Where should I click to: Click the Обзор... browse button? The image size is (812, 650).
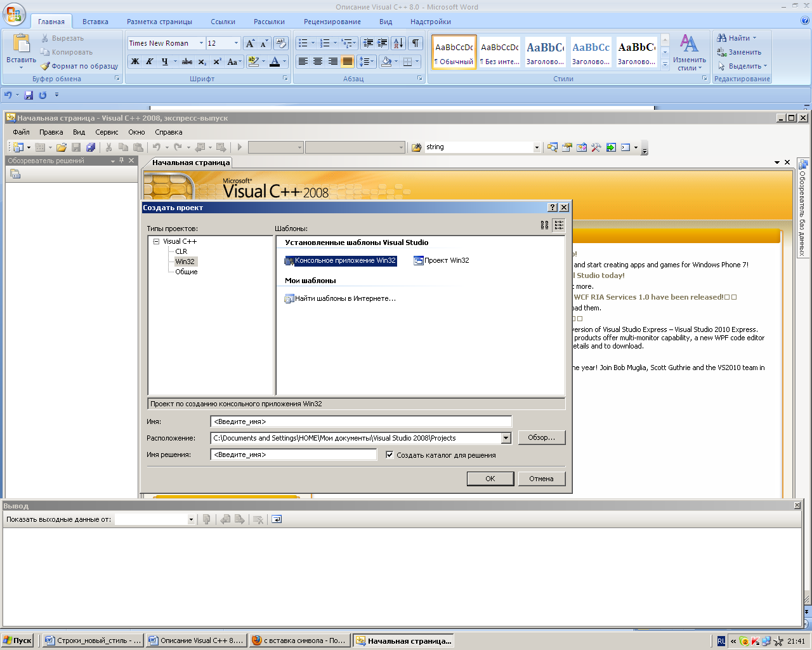[542, 438]
